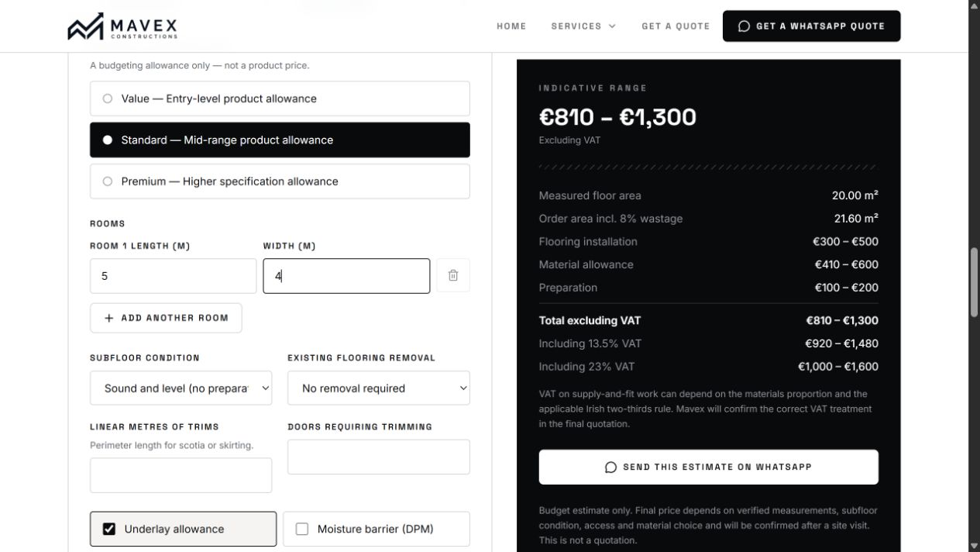Select the Value entry-level allowance option
The width and height of the screenshot is (980, 552).
coord(280,98)
